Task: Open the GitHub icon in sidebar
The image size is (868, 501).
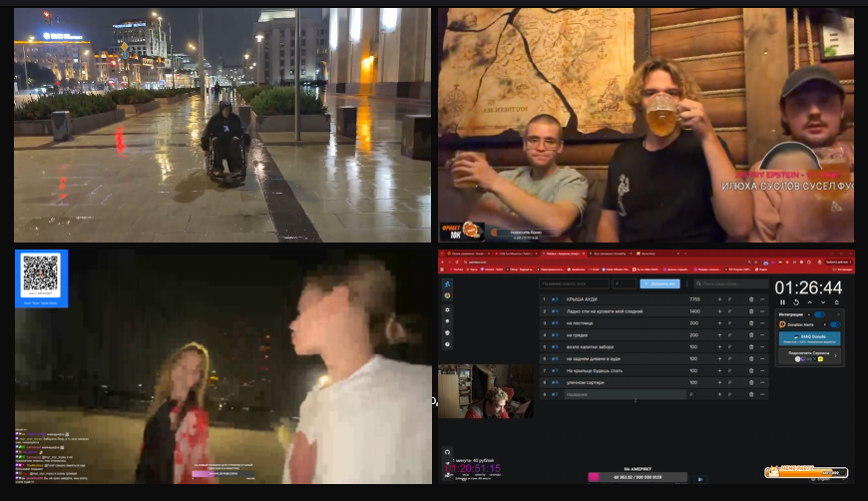Action: click(x=447, y=452)
